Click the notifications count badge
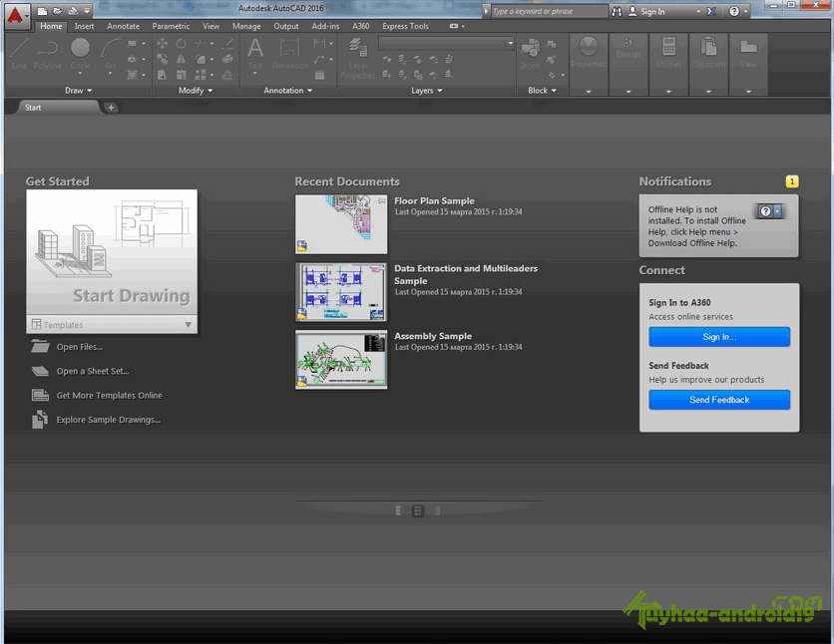This screenshot has height=644, width=834. click(791, 181)
